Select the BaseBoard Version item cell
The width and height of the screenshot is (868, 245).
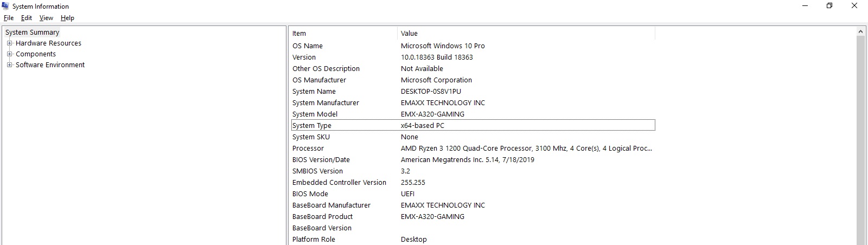tap(322, 228)
